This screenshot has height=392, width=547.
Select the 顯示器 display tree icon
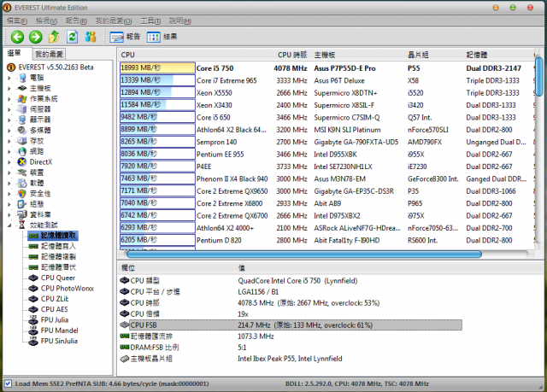point(22,120)
